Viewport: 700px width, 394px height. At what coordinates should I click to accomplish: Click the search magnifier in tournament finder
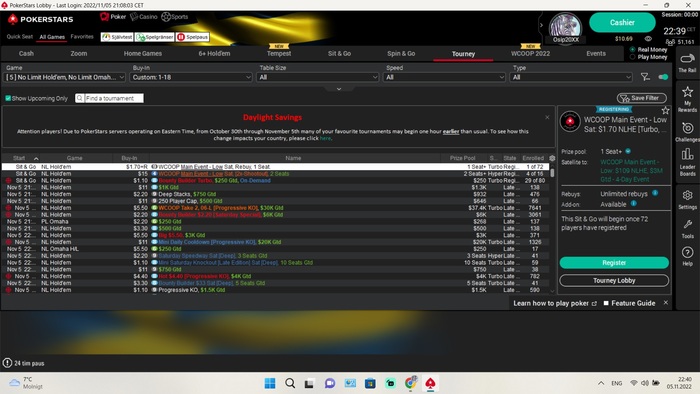(79, 98)
